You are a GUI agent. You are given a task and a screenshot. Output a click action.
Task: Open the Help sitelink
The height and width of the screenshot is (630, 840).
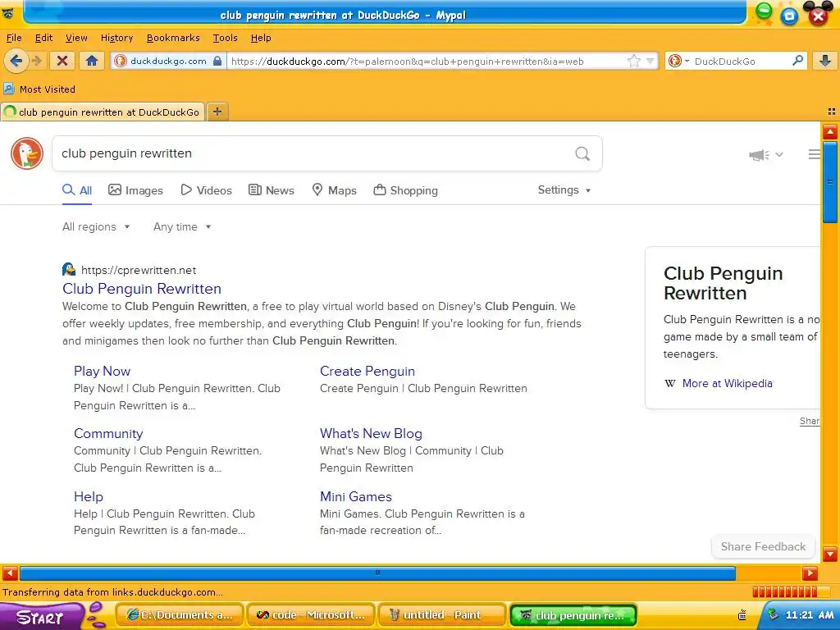(x=89, y=496)
